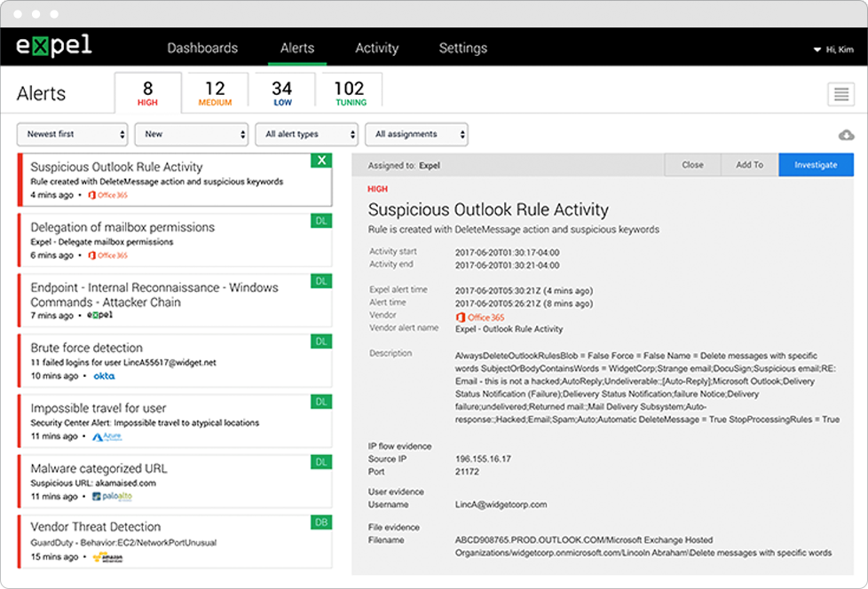Click the Okta logo in Brute force alert
868x589 pixels.
pyautogui.click(x=104, y=376)
